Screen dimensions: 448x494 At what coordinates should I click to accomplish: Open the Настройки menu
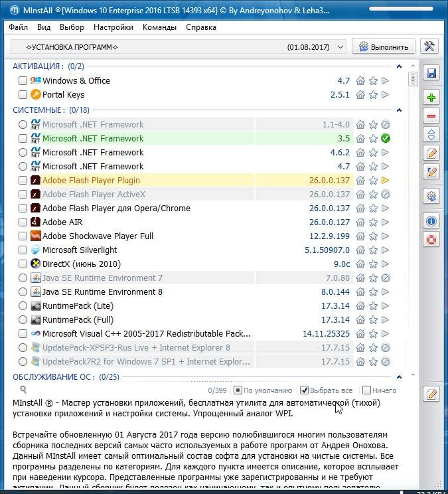click(x=113, y=27)
